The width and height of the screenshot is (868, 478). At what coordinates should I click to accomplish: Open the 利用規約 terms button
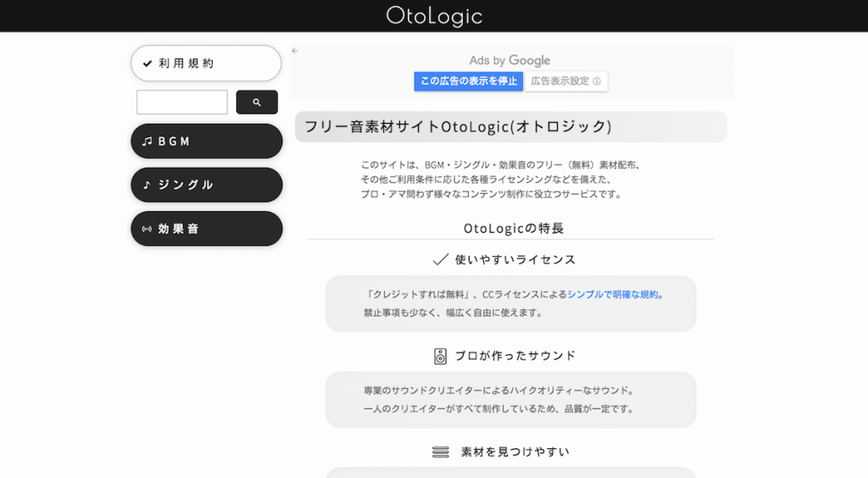pyautogui.click(x=206, y=63)
